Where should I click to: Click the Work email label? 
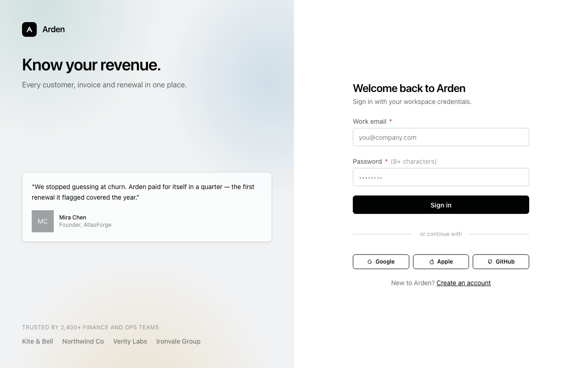click(x=369, y=121)
